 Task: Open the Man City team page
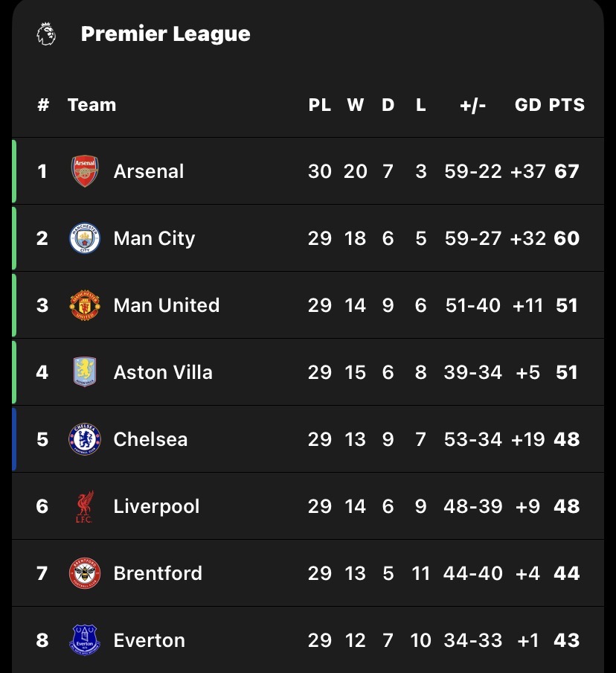point(154,238)
